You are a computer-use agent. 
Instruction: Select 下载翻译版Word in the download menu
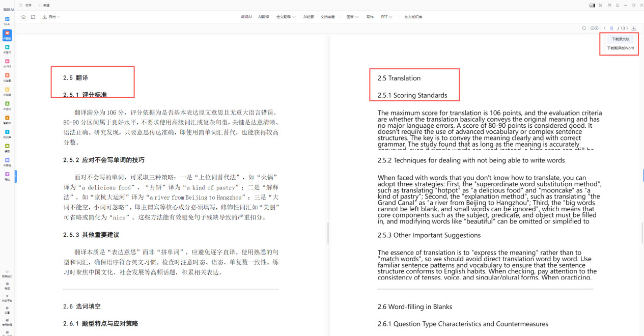tap(620, 48)
